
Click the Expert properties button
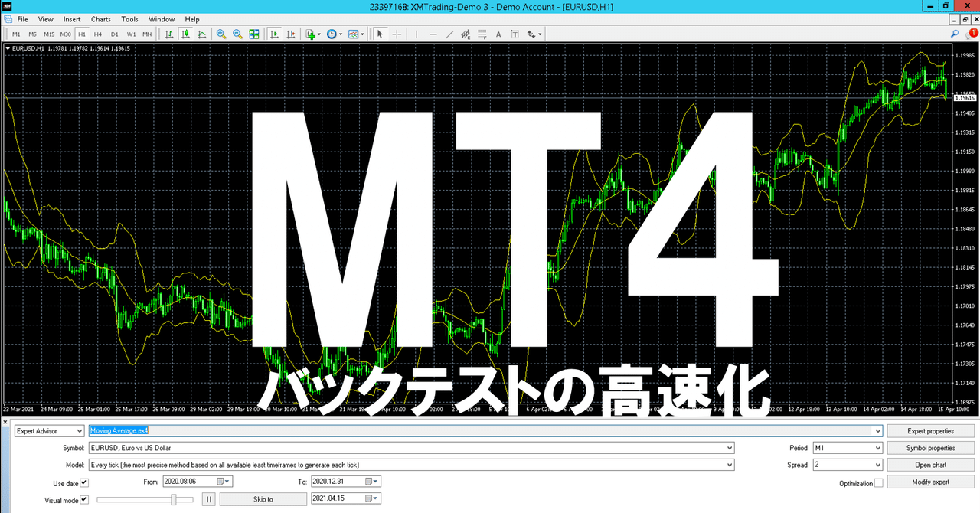click(x=931, y=430)
